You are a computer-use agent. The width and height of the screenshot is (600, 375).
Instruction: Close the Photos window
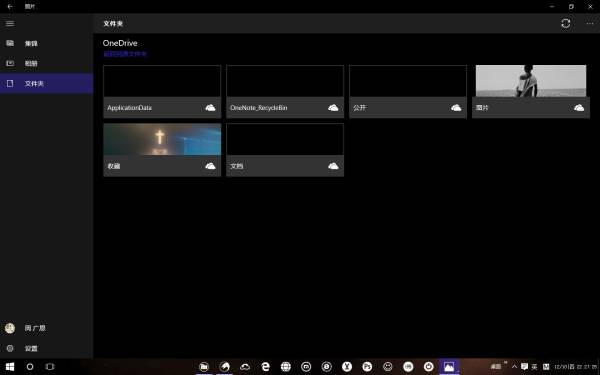590,7
